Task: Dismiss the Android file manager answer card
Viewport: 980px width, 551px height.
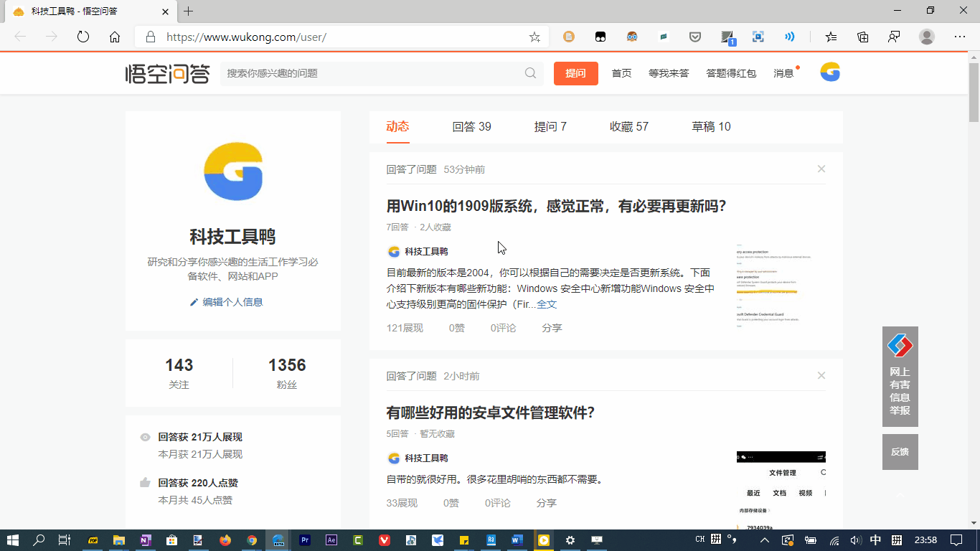Action: (821, 375)
